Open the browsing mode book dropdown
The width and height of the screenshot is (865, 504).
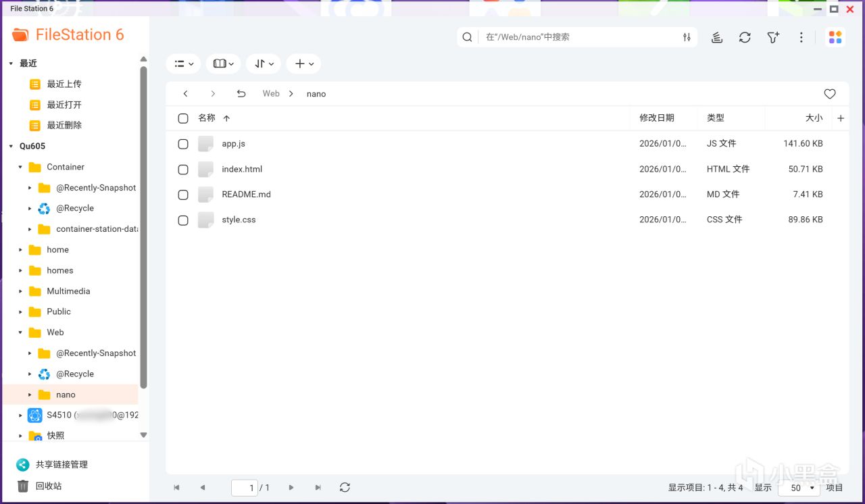[223, 64]
